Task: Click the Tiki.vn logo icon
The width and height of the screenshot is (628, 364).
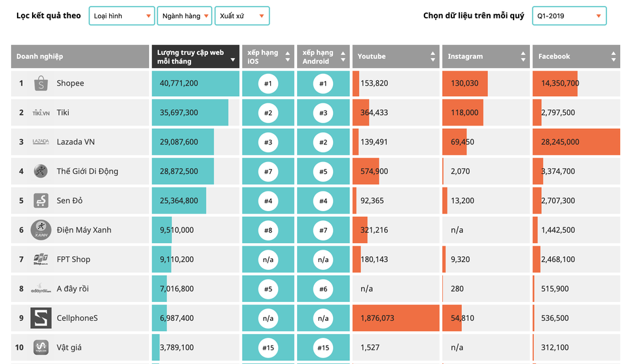Action: 41,112
